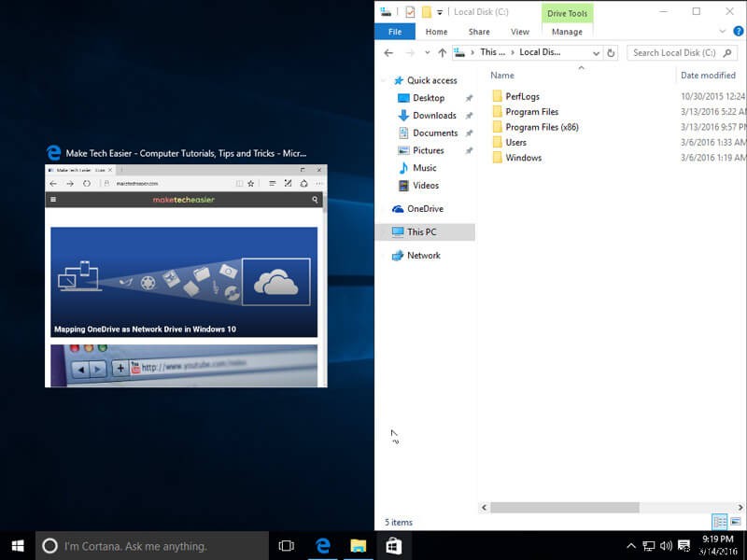This screenshot has width=747, height=560.
Task: Click the search magnifier in Search Local Disk box
Action: [727, 52]
